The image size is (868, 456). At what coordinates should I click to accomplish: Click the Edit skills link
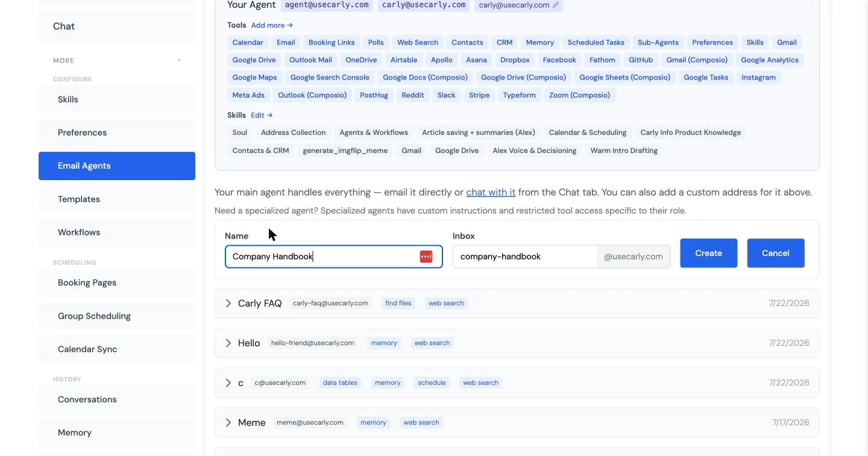pyautogui.click(x=262, y=115)
